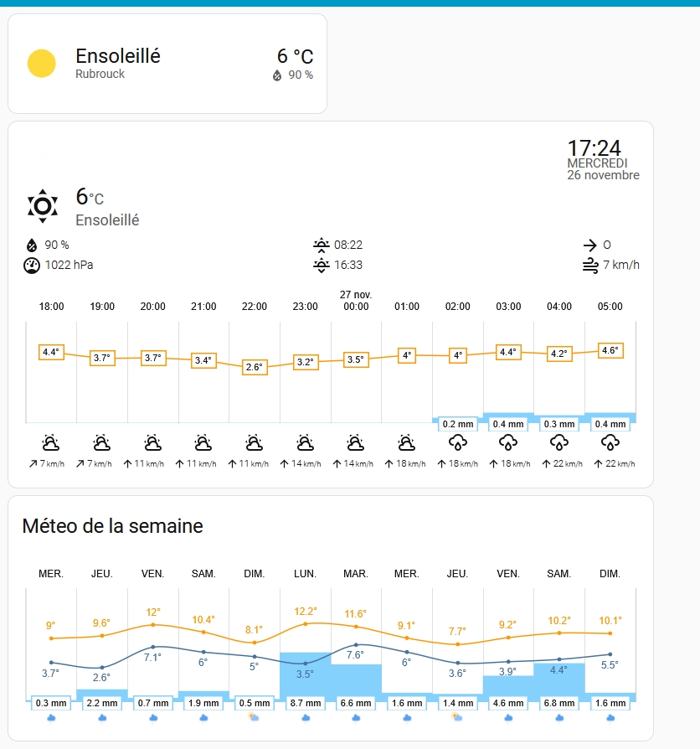700x749 pixels.
Task: Select the 0.4 mm rain label at 03:00
Action: [508, 424]
